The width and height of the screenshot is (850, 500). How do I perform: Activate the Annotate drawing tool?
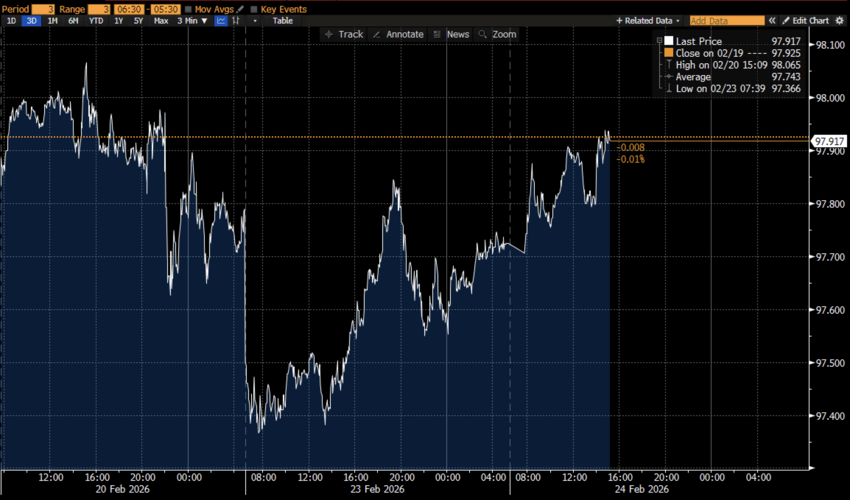click(x=398, y=34)
